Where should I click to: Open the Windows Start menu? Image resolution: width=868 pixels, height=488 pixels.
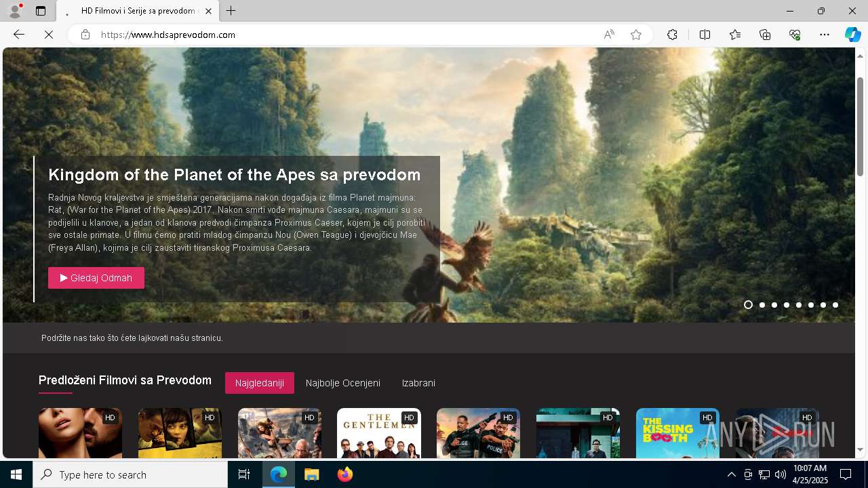click(x=16, y=474)
